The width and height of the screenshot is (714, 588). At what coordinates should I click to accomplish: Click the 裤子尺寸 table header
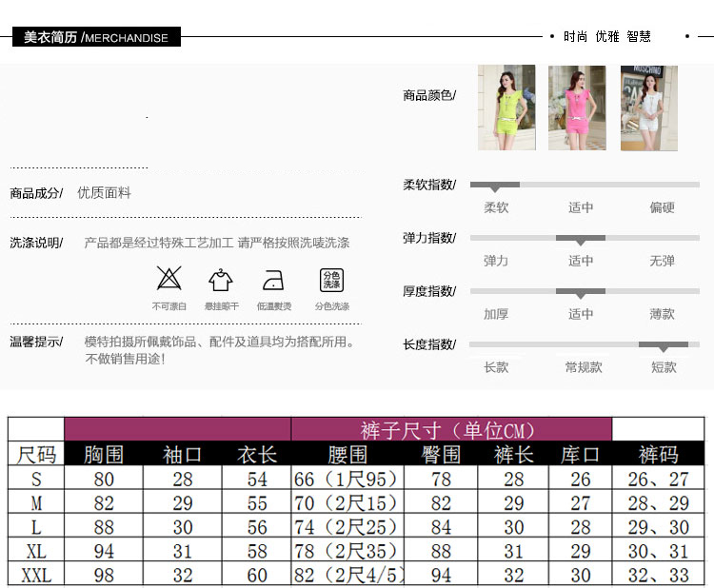(x=449, y=429)
